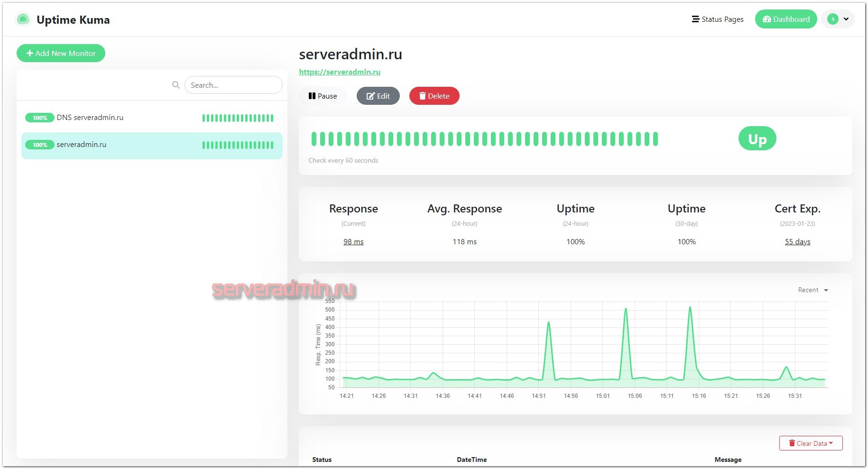The width and height of the screenshot is (868, 469).
Task: Pause monitoring for serveradmin.ru
Action: pyautogui.click(x=323, y=96)
